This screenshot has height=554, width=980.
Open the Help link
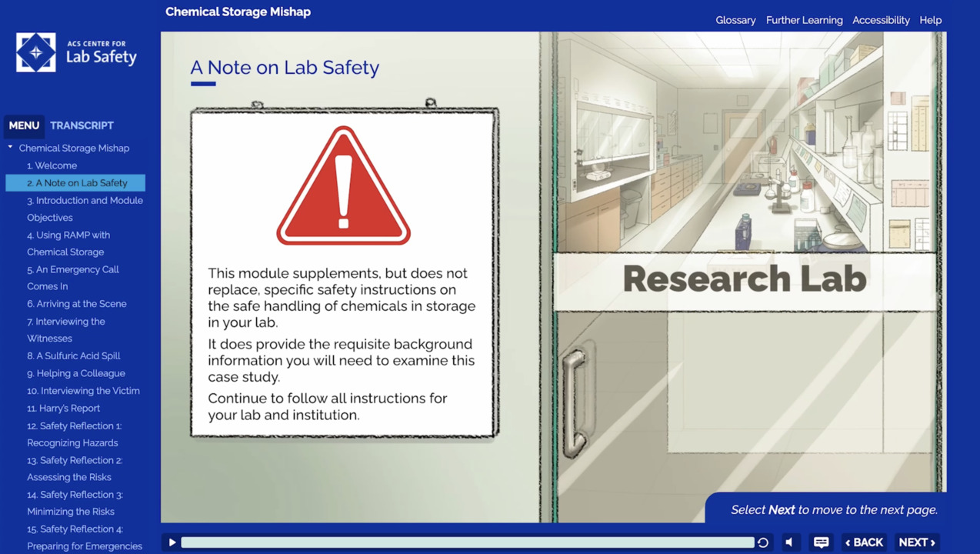(x=930, y=20)
